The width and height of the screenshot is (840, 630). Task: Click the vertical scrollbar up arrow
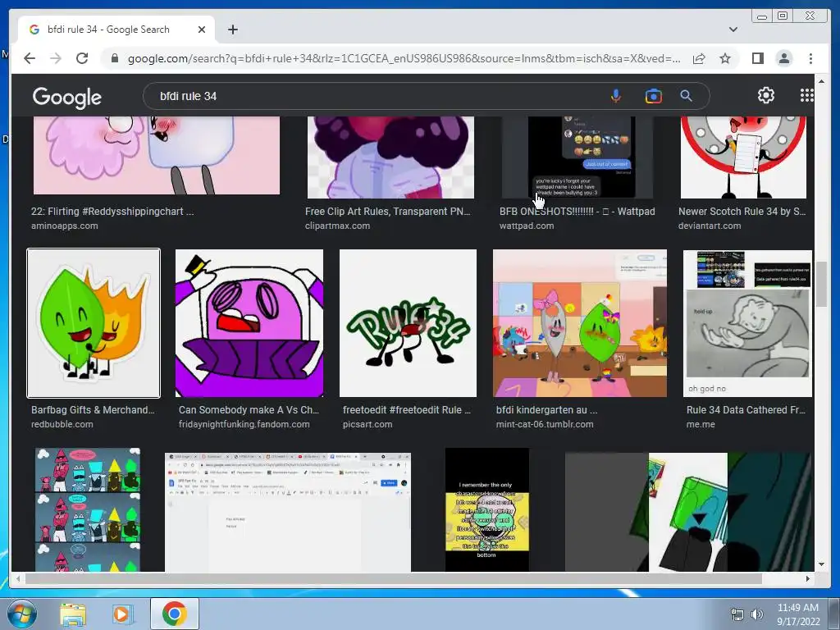pos(821,81)
